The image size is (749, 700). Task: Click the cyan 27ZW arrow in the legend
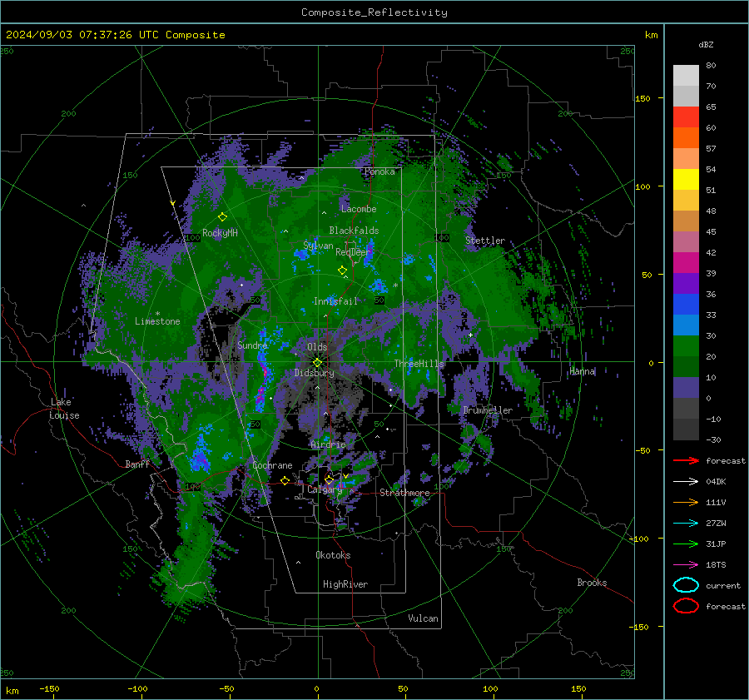pos(686,524)
